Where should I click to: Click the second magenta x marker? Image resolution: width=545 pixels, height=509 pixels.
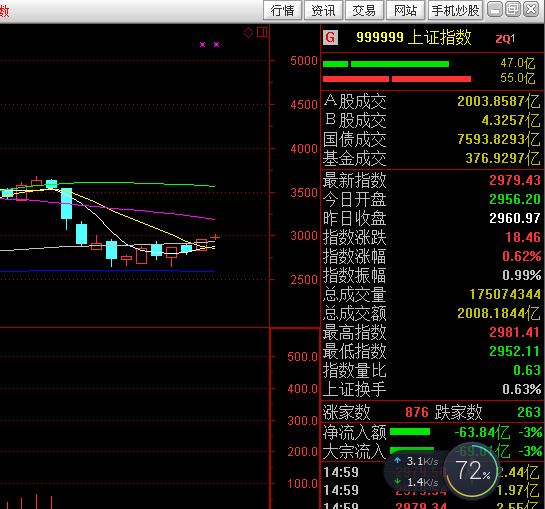click(x=217, y=45)
